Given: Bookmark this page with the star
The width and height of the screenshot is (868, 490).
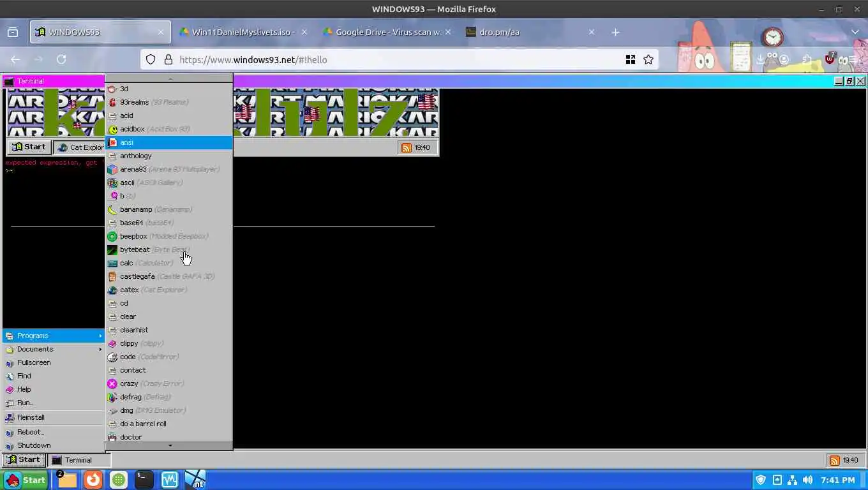Looking at the screenshot, I should coord(648,59).
